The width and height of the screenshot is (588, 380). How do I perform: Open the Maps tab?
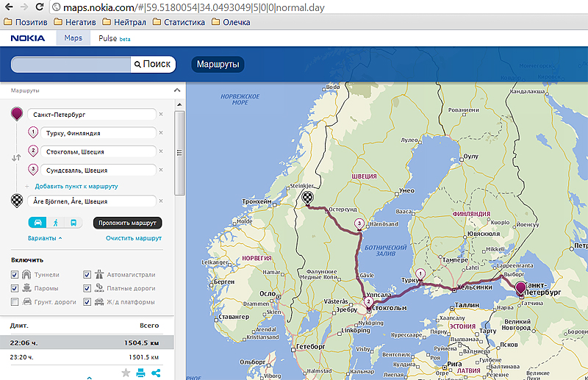tap(73, 37)
